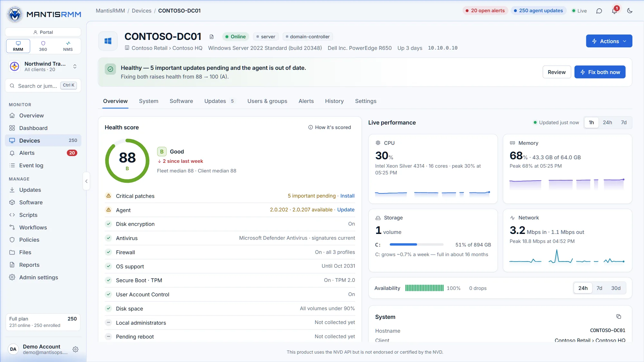Click the MantisRMM logo
The height and width of the screenshot is (362, 644).
(x=44, y=14)
